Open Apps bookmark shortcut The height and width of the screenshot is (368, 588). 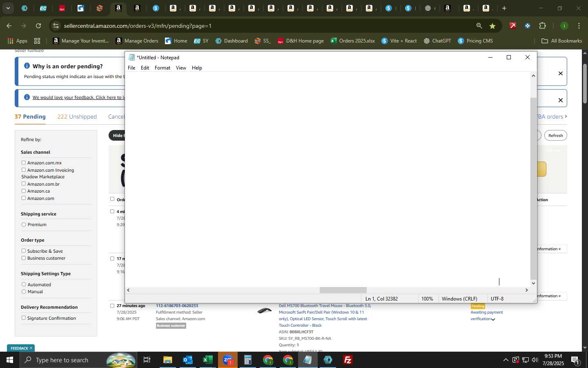pos(17,41)
